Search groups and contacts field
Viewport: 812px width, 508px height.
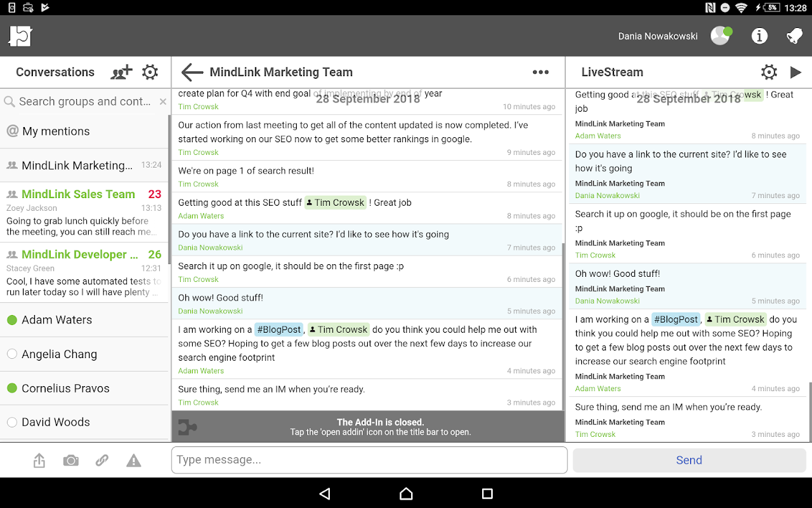click(x=85, y=102)
